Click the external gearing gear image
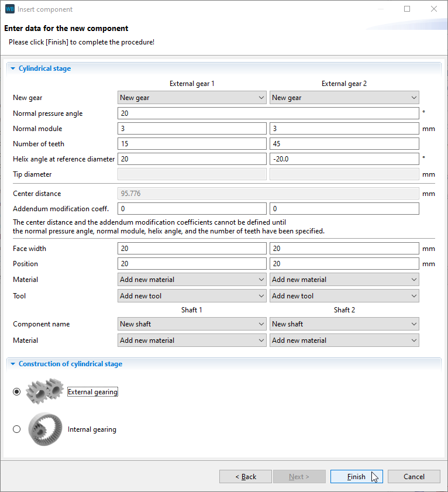The height and width of the screenshot is (492, 448). (x=44, y=392)
